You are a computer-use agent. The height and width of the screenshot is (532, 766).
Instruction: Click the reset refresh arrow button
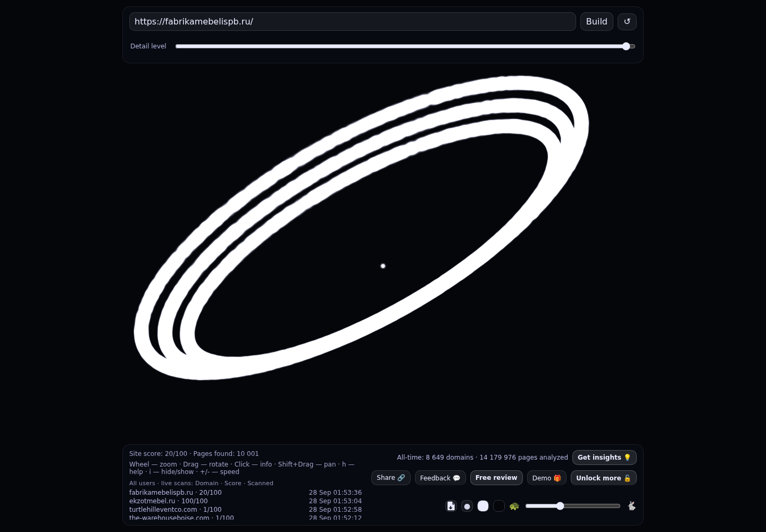(627, 22)
